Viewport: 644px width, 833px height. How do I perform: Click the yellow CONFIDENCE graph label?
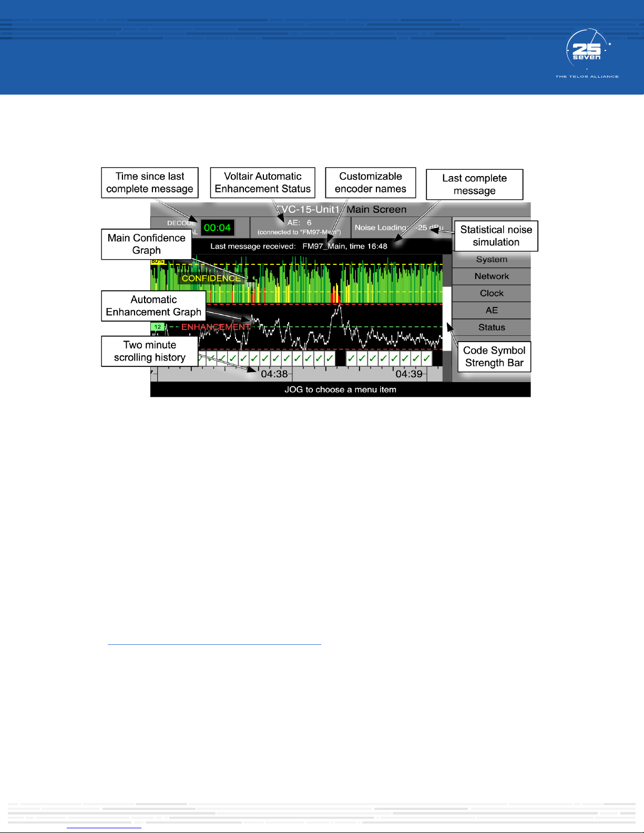pyautogui.click(x=211, y=278)
